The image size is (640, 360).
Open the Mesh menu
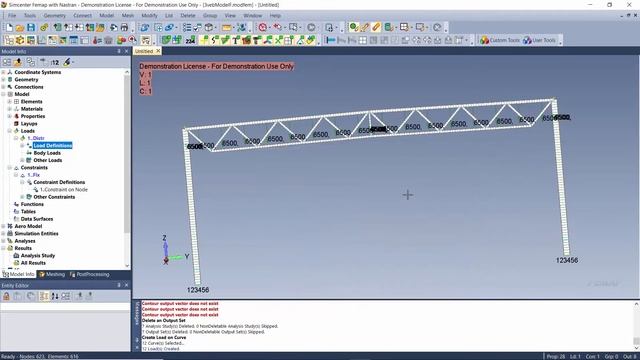tap(128, 16)
